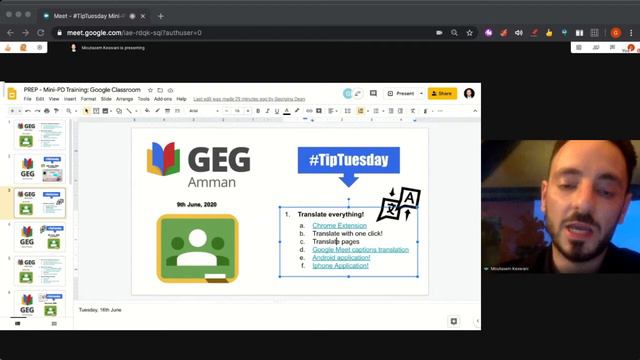Switch to grid view in filmstrip
The height and width of the screenshot is (360, 640).
[x=54, y=324]
